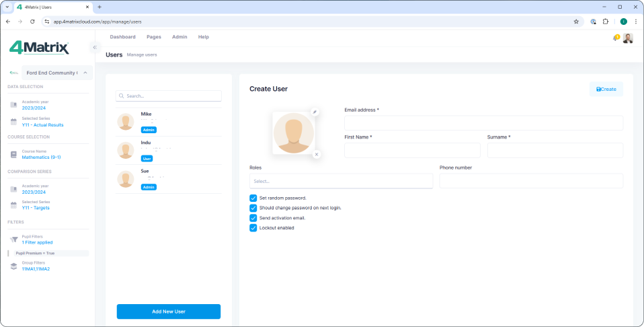Remove avatar using the X icon

[x=317, y=154]
